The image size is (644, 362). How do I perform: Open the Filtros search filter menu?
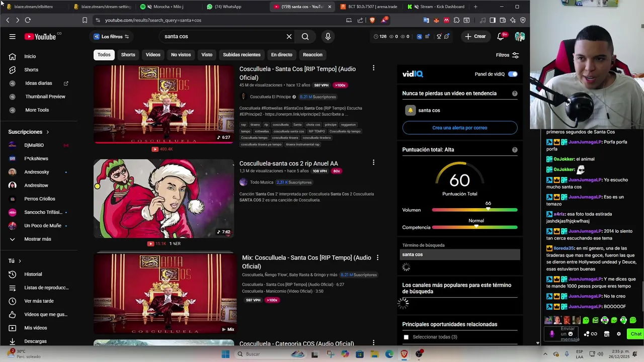tap(507, 55)
